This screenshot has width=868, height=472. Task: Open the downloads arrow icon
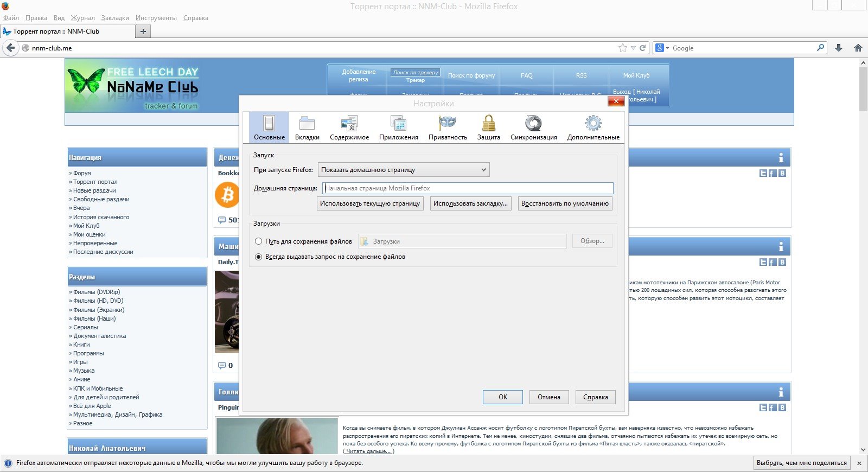point(839,48)
